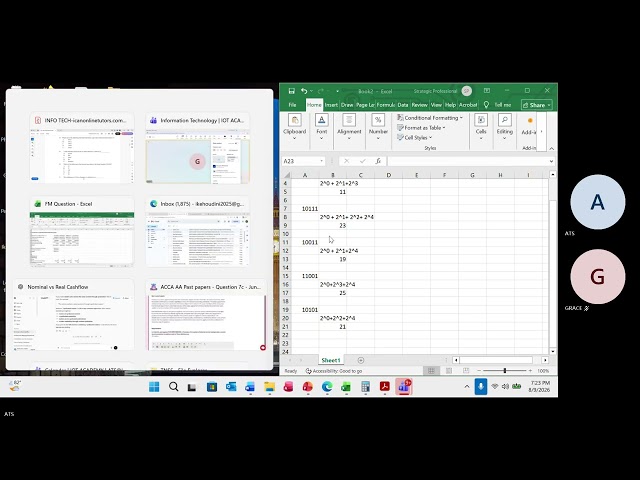Select INFO TECH-icanonlinetutors window thumbnail
This screenshot has width=640, height=480.
click(x=82, y=148)
